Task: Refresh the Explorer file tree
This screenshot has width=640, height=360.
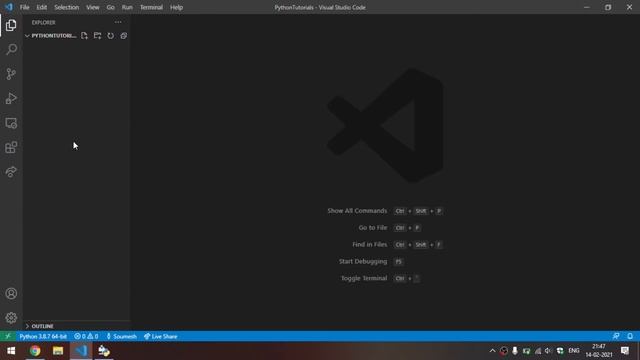Action: tap(111, 36)
